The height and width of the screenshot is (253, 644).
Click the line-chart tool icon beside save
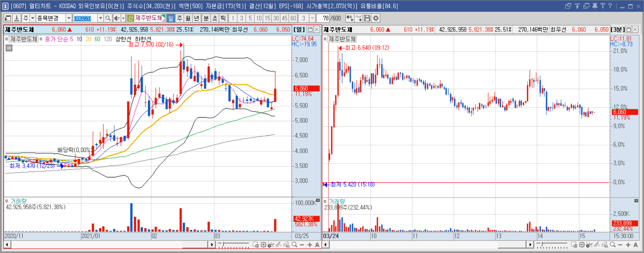(x=359, y=18)
